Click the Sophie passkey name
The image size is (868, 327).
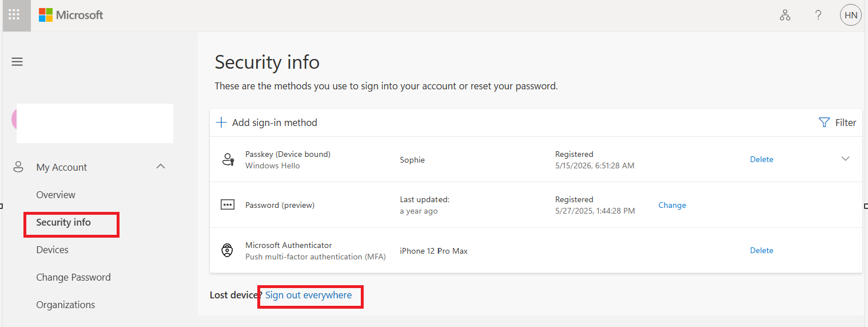tap(412, 160)
